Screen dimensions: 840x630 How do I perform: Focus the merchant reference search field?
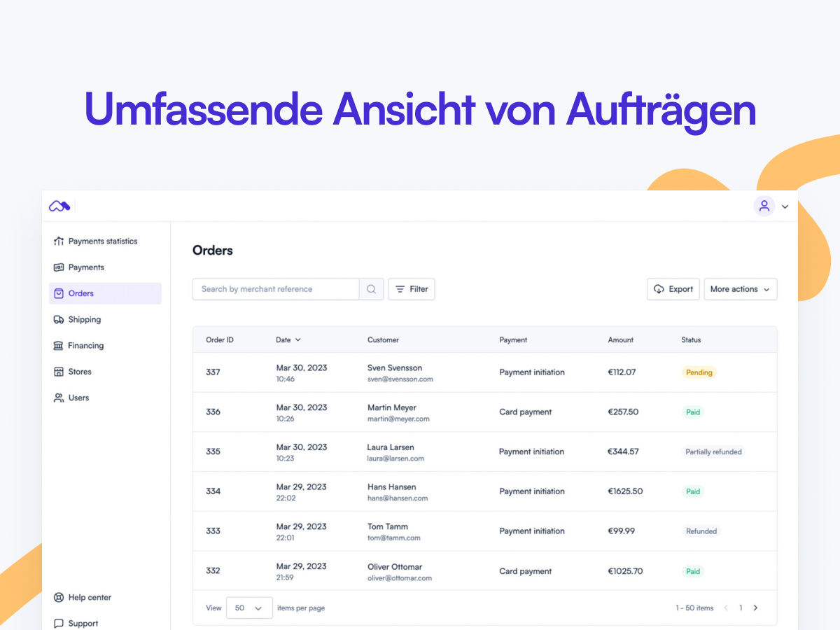pos(276,289)
